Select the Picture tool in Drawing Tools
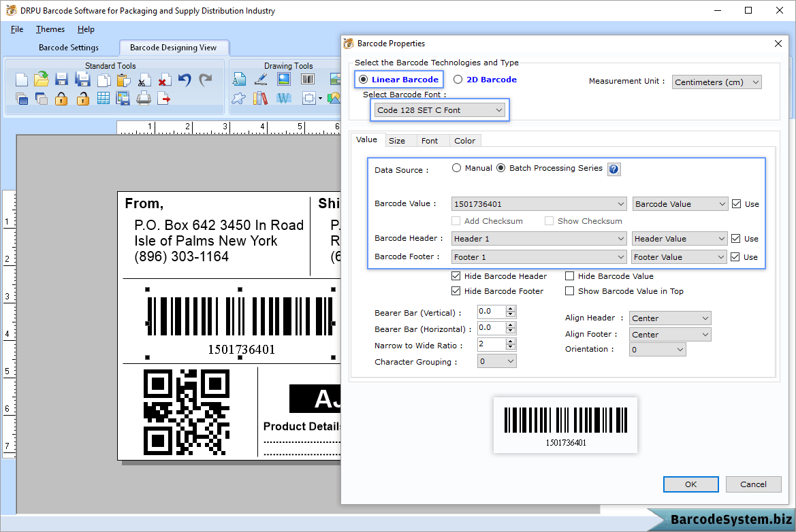This screenshot has height=532, width=796. tap(284, 79)
